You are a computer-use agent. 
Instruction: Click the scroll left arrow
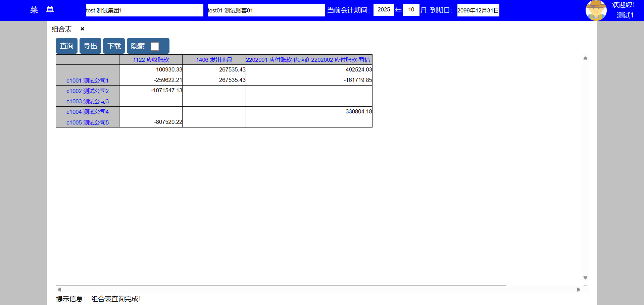coord(59,289)
